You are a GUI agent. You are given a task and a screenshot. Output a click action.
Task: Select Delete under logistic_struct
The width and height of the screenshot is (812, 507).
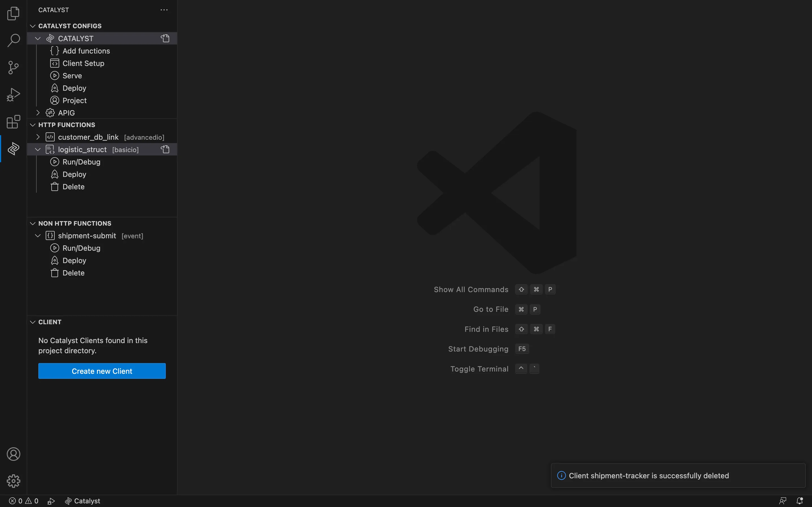click(x=74, y=187)
